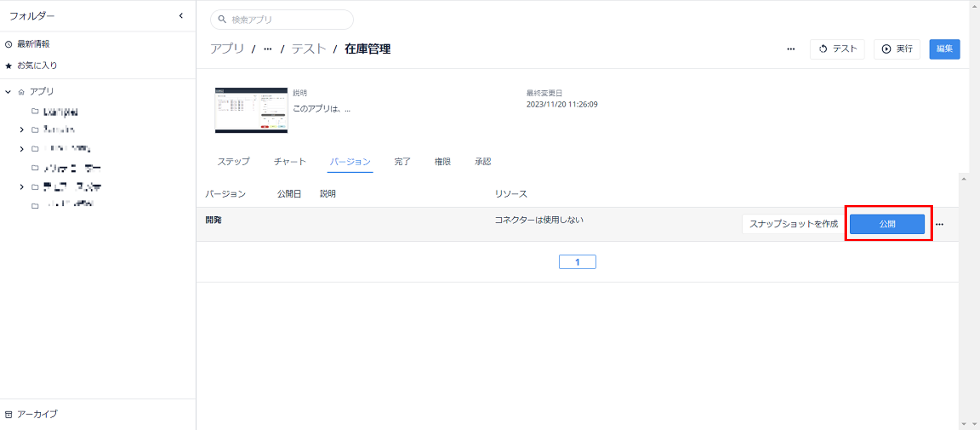980x430 pixels.
Task: Go to page 1 in pagination
Action: pyautogui.click(x=577, y=262)
